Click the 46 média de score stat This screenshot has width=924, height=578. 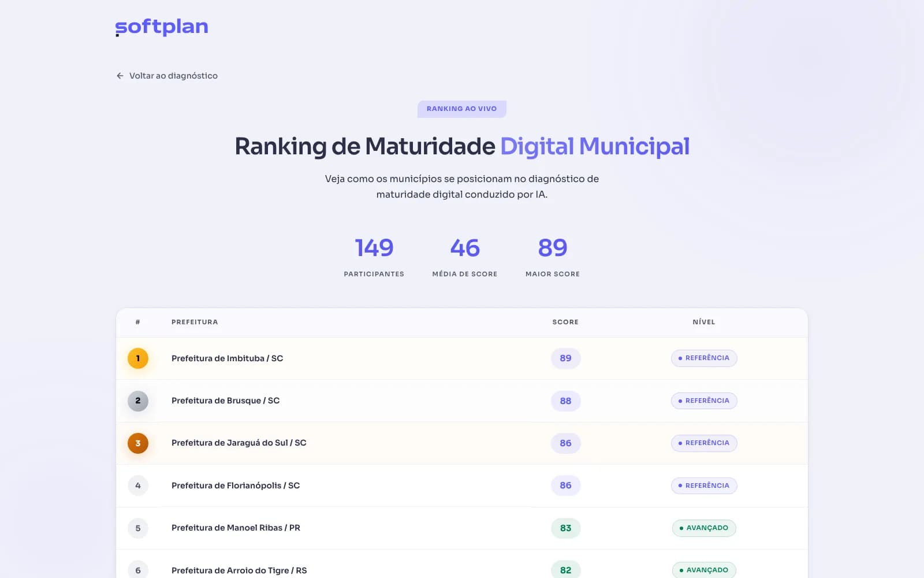(465, 257)
